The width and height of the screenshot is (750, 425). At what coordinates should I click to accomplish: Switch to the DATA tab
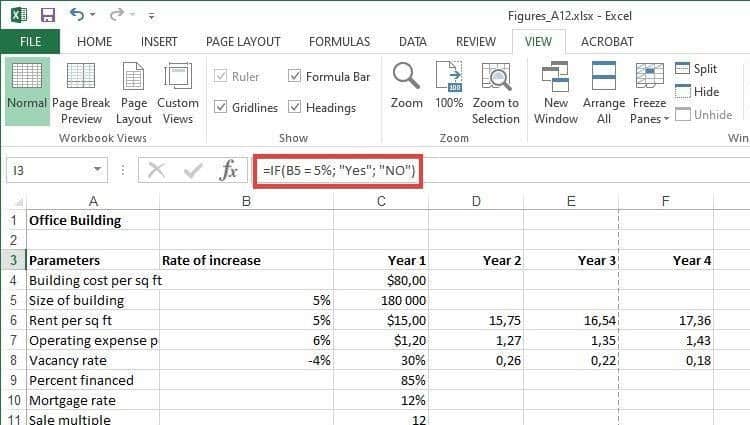coord(412,42)
